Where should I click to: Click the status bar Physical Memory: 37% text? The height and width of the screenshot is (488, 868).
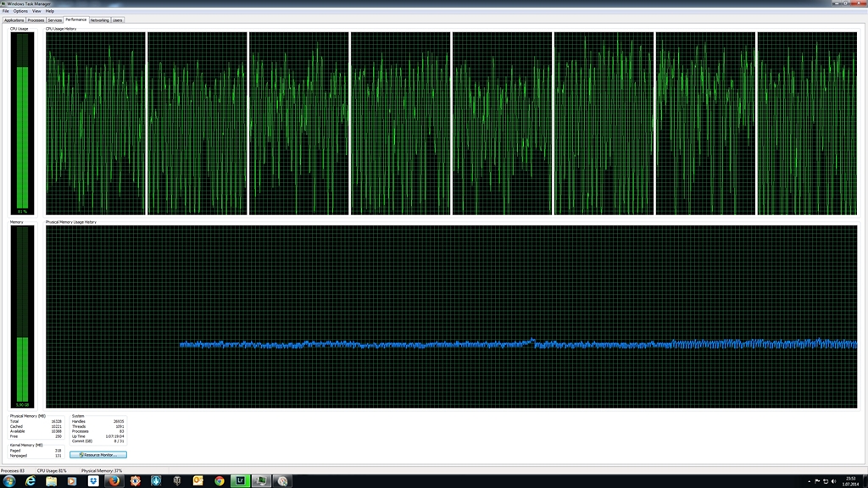pos(102,471)
